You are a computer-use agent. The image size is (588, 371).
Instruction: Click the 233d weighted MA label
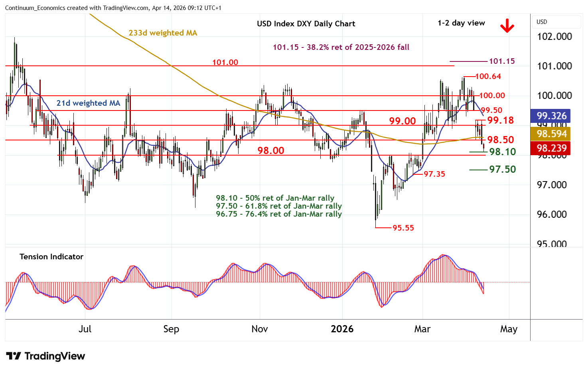(x=163, y=33)
